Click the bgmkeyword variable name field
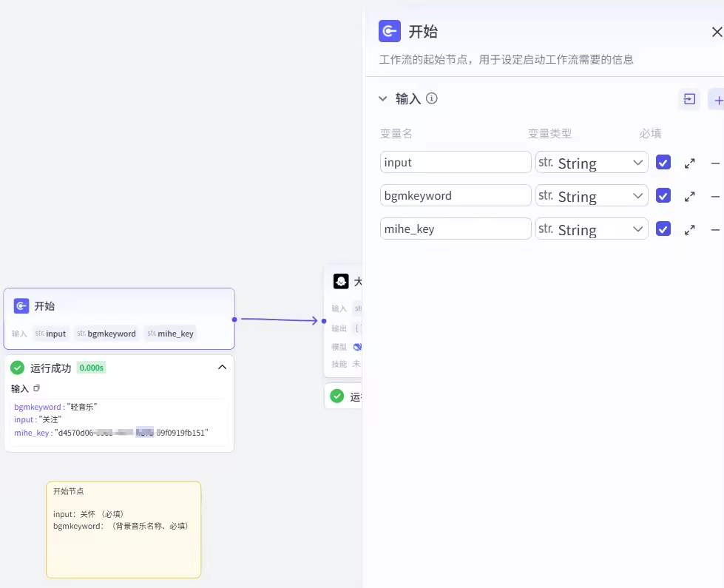724x588 pixels. tap(456, 196)
